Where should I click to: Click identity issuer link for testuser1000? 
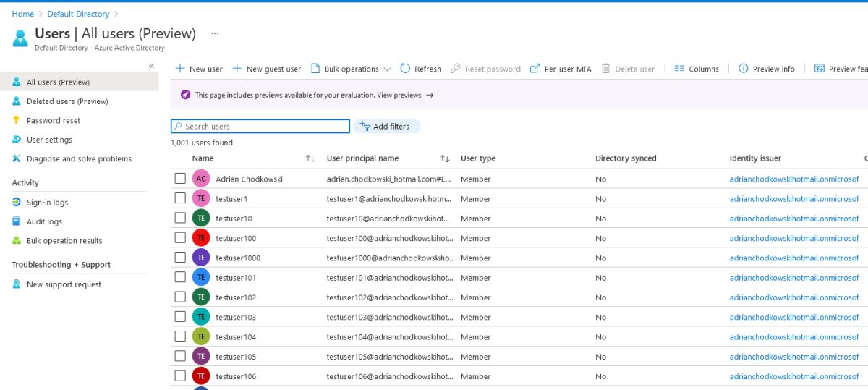click(794, 258)
